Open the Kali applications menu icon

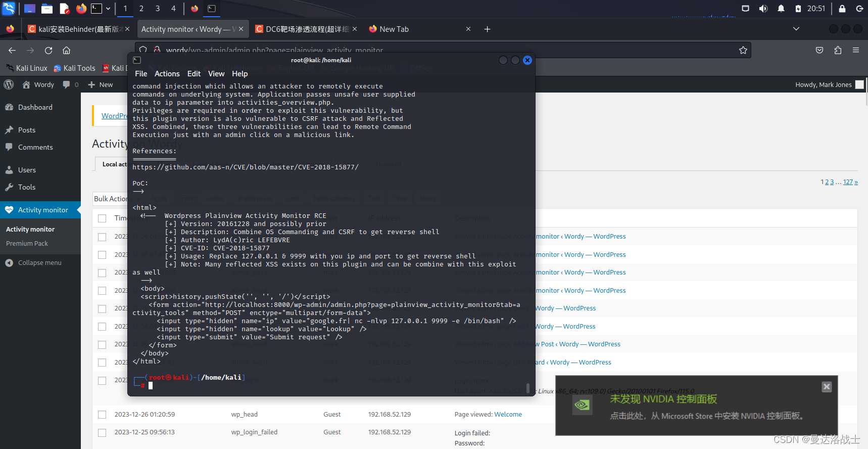point(9,8)
